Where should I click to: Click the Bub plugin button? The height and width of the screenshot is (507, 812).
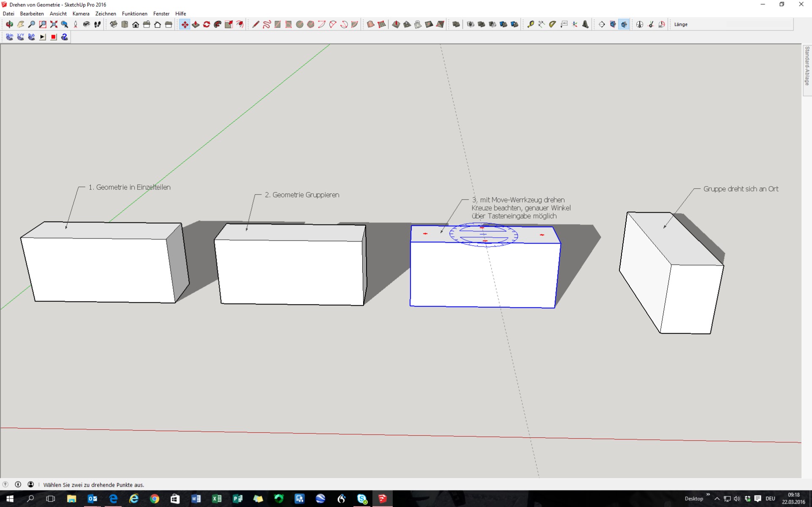coord(31,37)
